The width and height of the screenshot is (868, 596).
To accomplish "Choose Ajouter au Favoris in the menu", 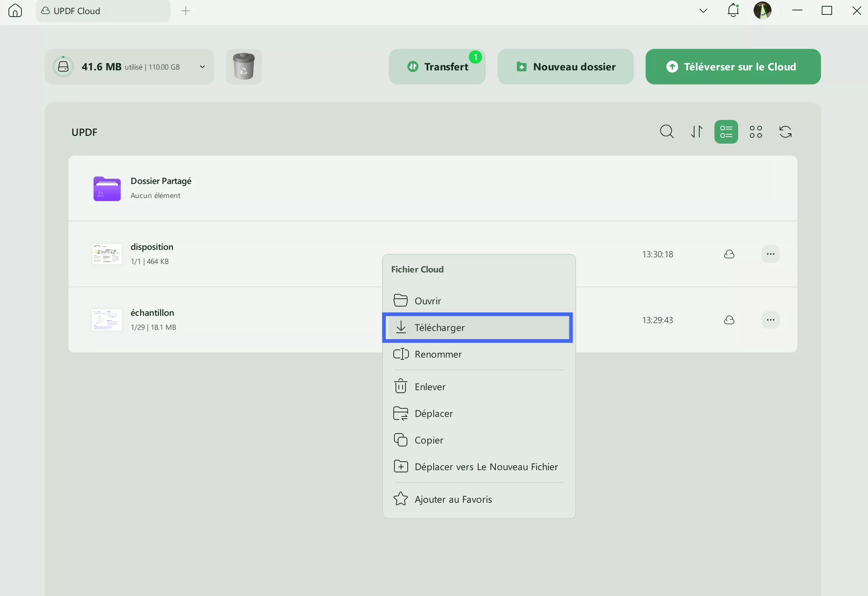I will [453, 499].
